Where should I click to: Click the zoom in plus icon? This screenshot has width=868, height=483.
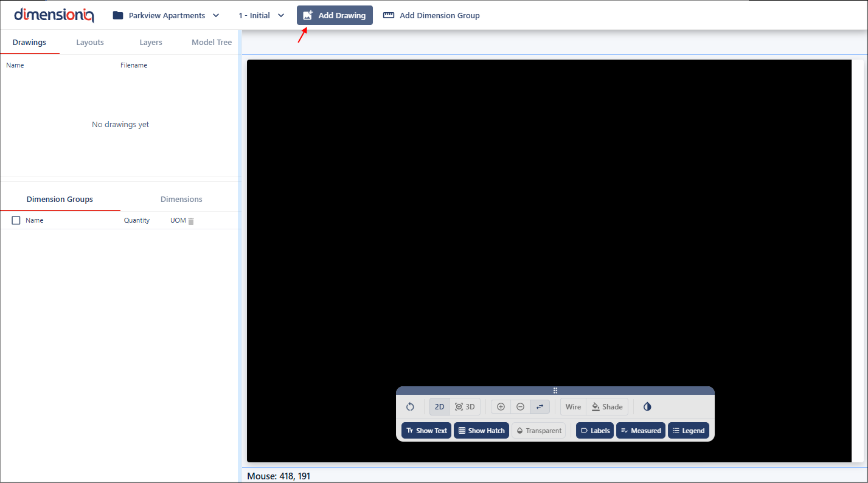click(501, 407)
